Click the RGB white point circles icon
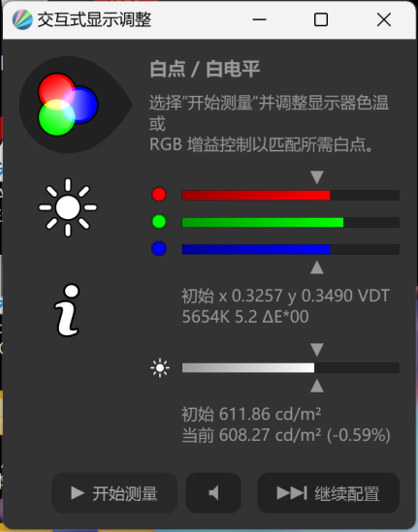 coord(68,105)
